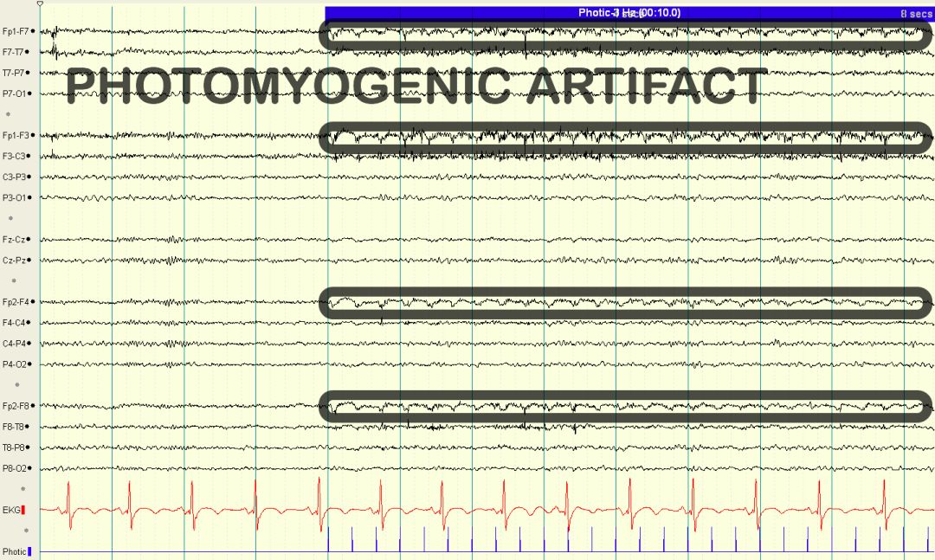Select the P3-O1 channel label
The image size is (935, 560).
pyautogui.click(x=14, y=197)
